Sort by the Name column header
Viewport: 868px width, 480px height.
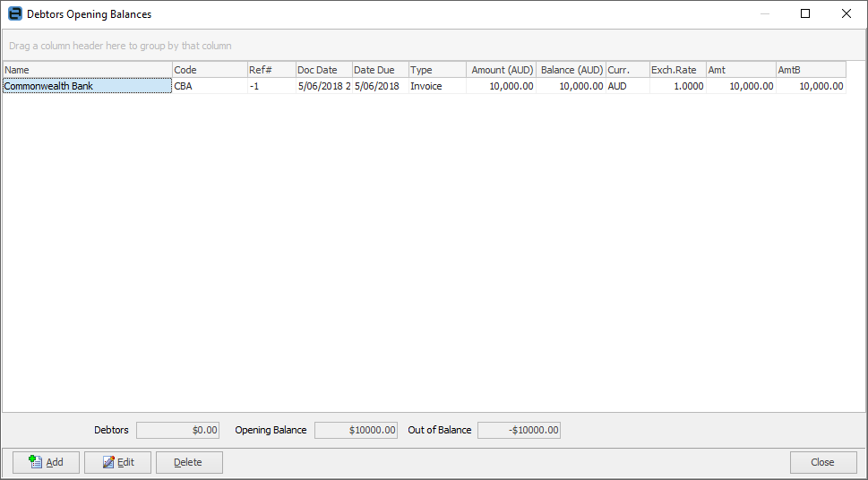coord(88,70)
